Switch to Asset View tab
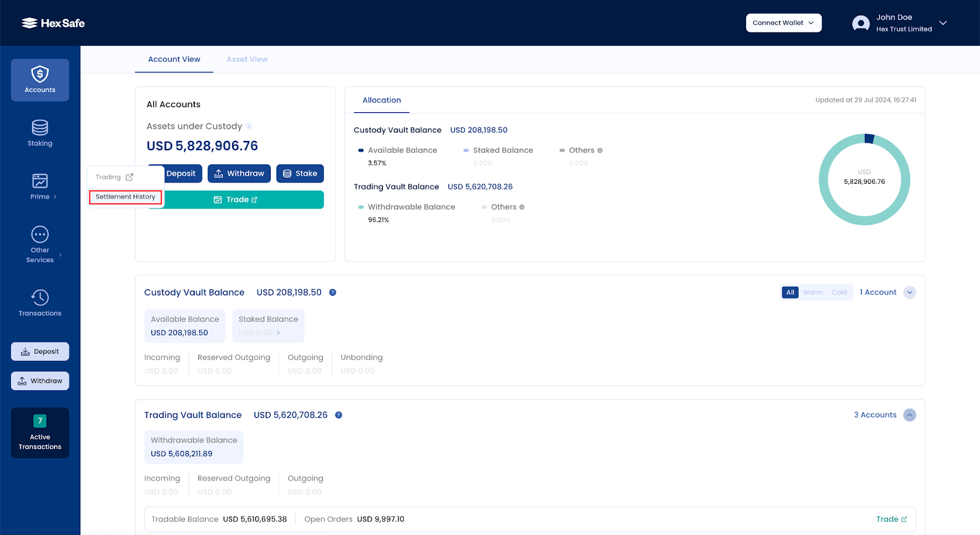This screenshot has width=980, height=535. click(x=247, y=59)
